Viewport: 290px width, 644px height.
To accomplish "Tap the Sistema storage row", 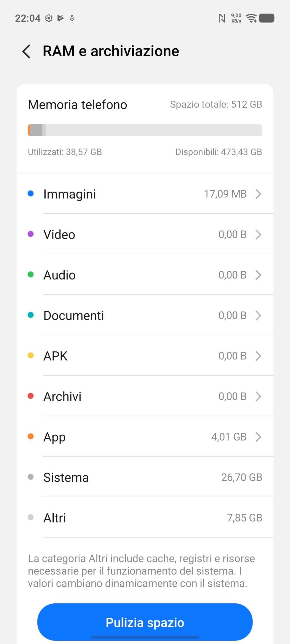I will pyautogui.click(x=145, y=477).
